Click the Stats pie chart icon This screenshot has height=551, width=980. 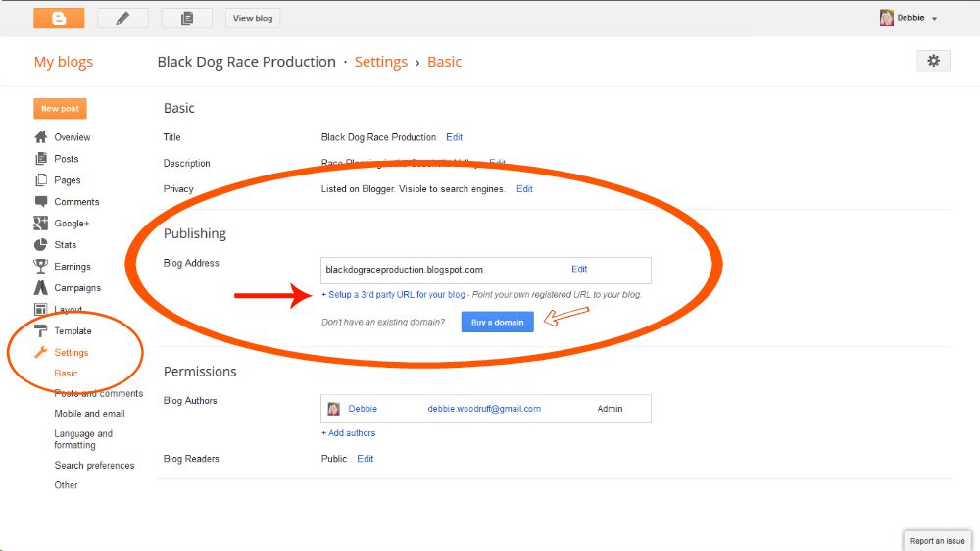[x=40, y=244]
